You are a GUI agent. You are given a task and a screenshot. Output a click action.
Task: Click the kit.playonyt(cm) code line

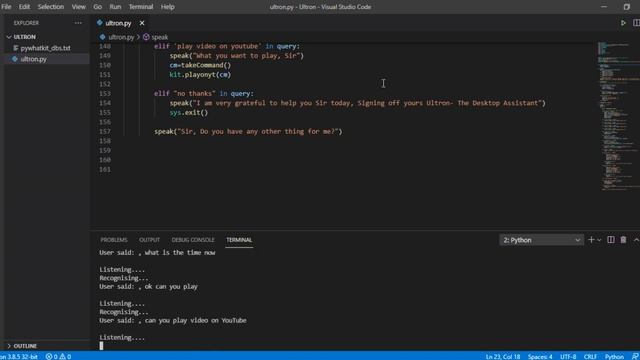click(x=200, y=75)
